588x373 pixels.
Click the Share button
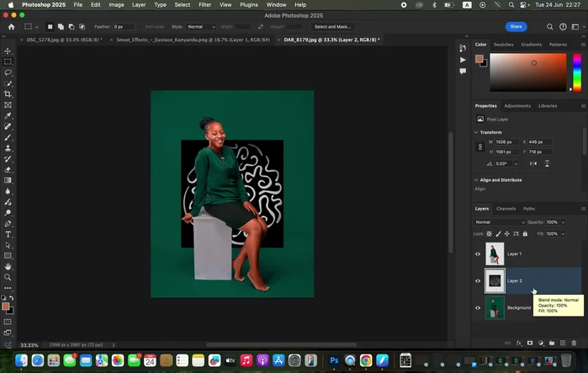[516, 26]
